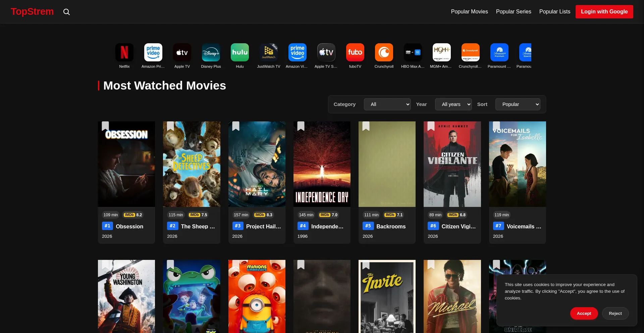Open the Toy Story poster
Screen dimensions: 644x333
(192, 296)
